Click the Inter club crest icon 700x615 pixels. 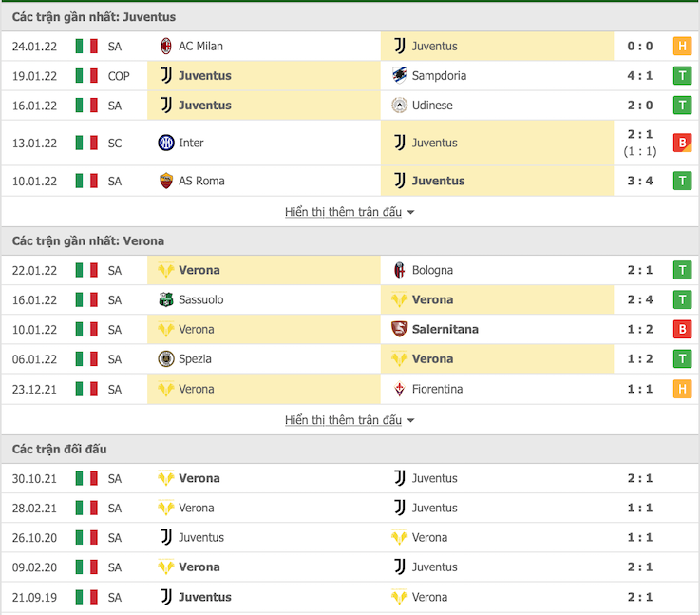(166, 143)
